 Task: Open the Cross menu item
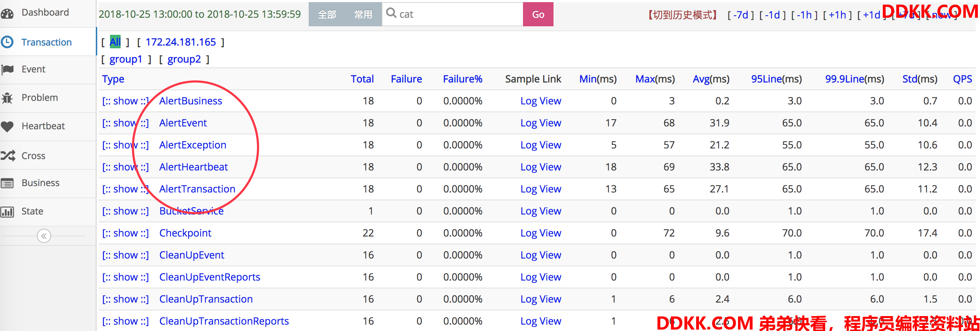point(33,156)
